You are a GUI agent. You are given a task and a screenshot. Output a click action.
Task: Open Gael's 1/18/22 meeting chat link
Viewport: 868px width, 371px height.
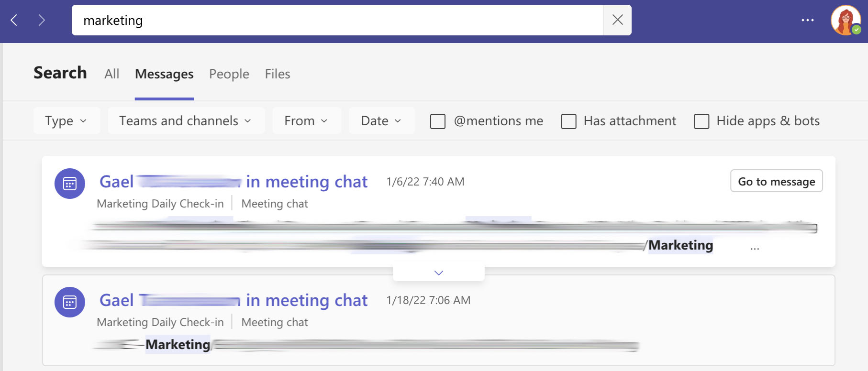click(x=234, y=300)
